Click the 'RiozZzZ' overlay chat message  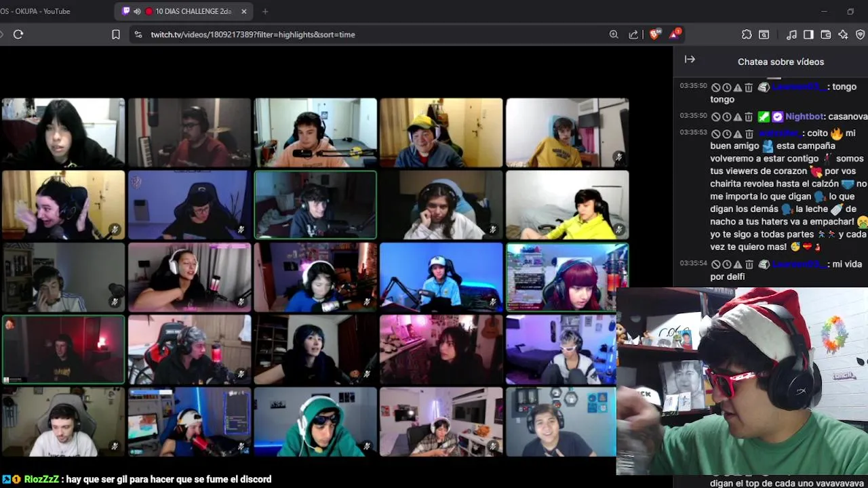(137, 479)
